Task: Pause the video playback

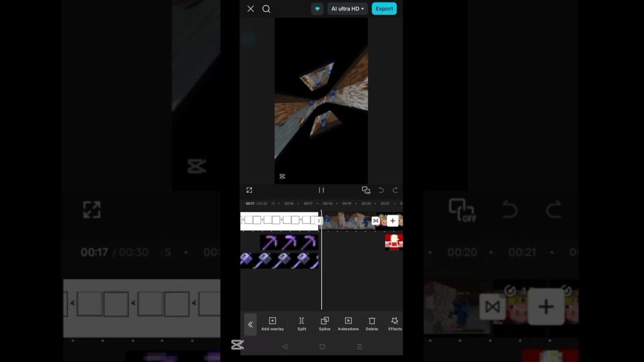Action: (321, 190)
